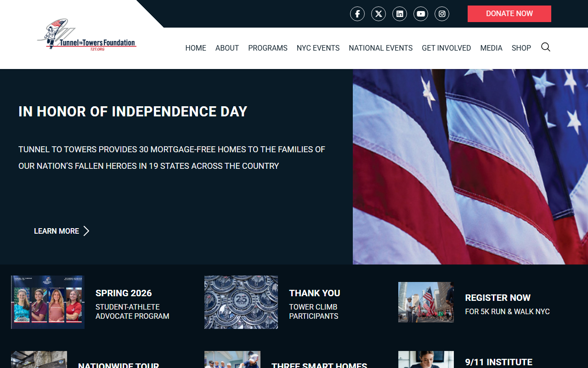This screenshot has width=588, height=368.
Task: Open the 25 years medallions thumbnail
Action: [241, 302]
